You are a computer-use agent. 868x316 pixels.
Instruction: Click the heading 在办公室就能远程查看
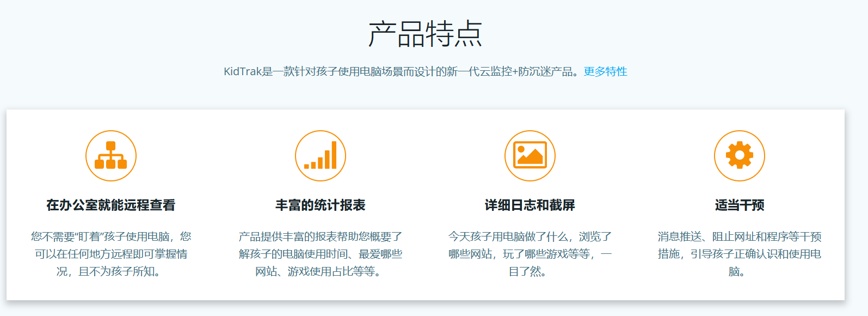click(x=111, y=205)
